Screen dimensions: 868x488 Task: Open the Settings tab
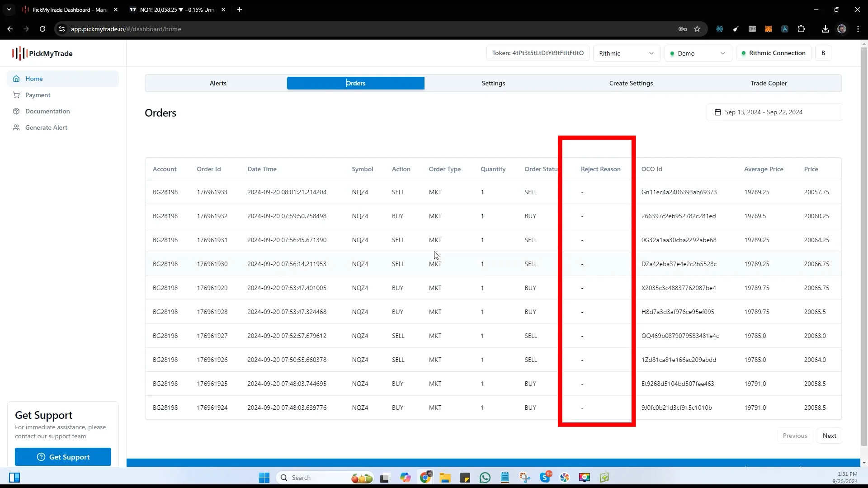[494, 83]
